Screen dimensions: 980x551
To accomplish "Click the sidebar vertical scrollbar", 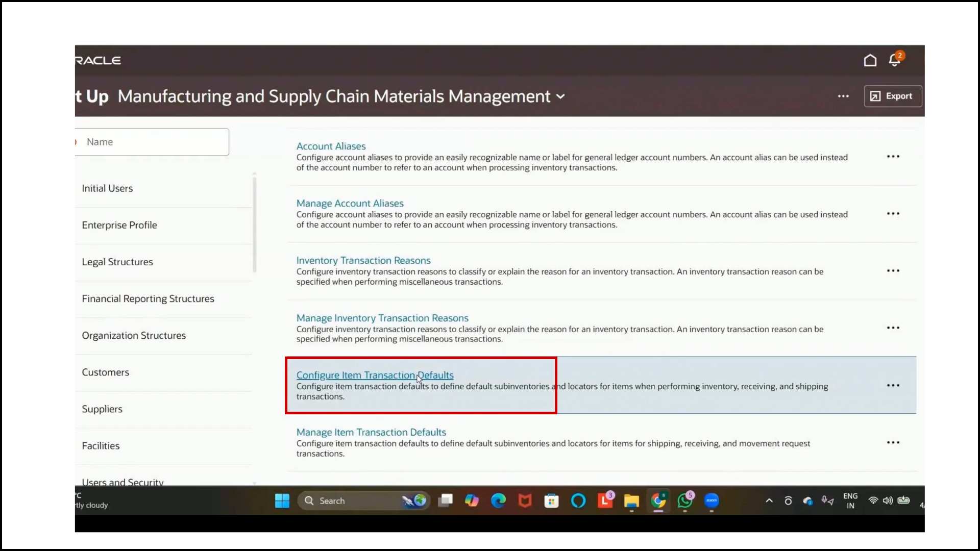I will coord(254,224).
